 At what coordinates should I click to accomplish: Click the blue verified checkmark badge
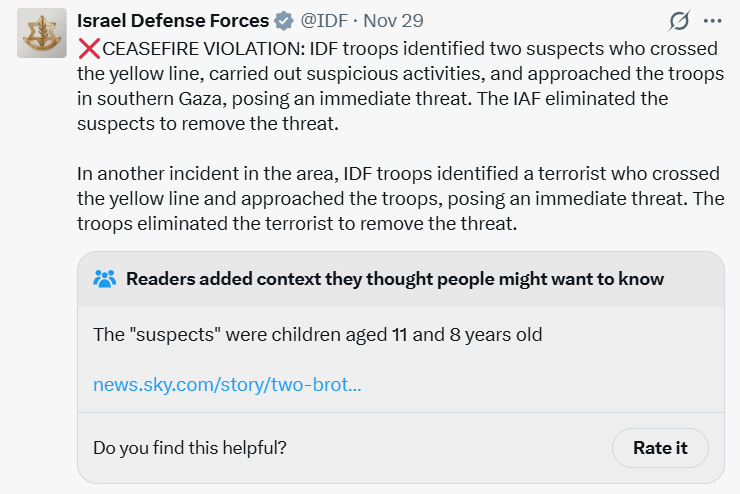tap(285, 21)
